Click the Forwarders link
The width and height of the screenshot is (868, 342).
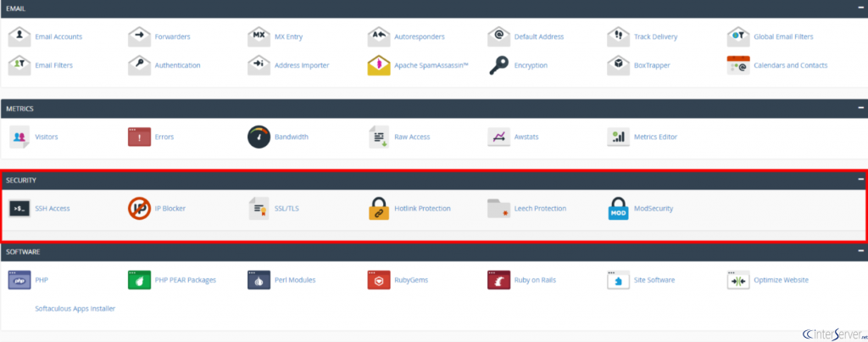point(172,36)
